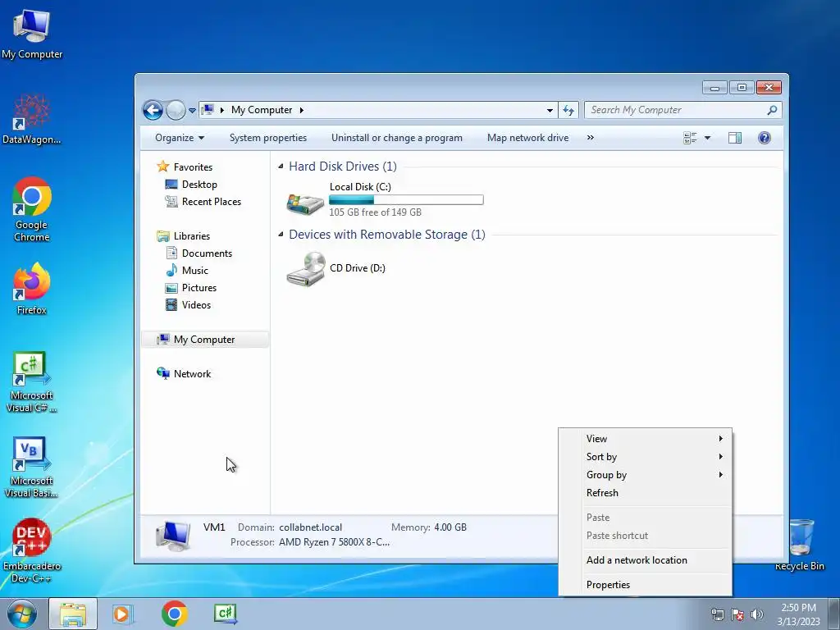Open the My Computer desktop icon
The height and width of the screenshot is (630, 840).
coord(32,33)
